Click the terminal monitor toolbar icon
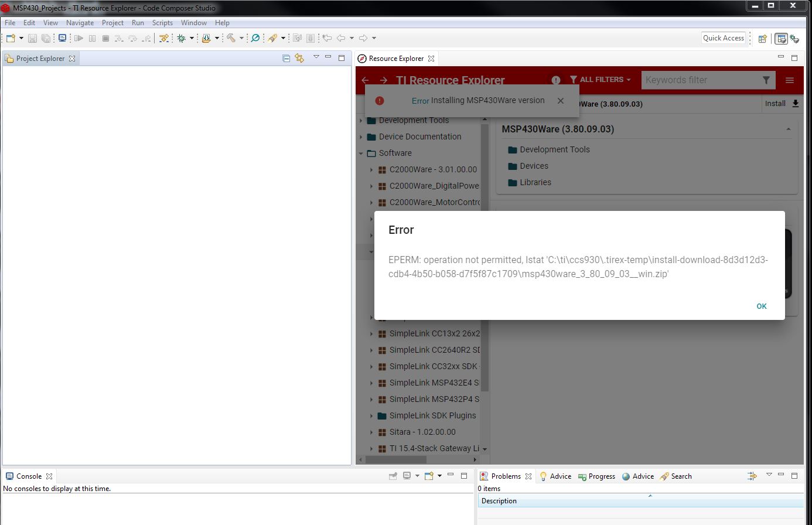The height and width of the screenshot is (525, 812). click(62, 38)
